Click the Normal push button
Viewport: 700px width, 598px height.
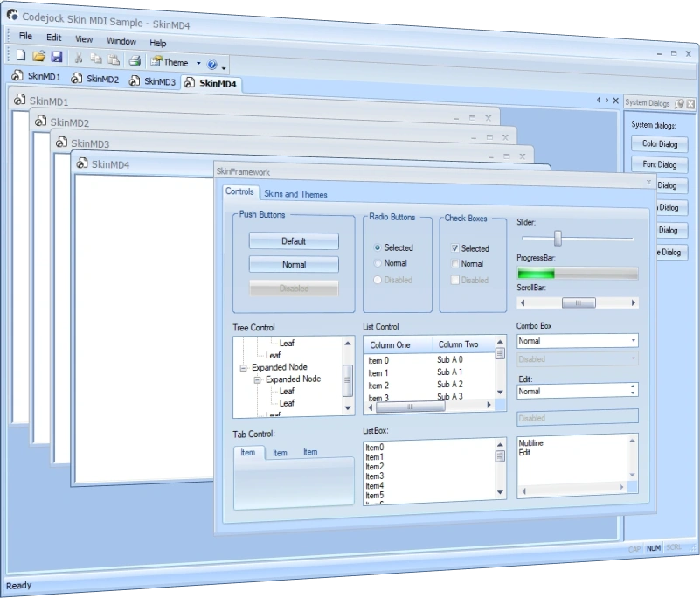click(x=294, y=264)
